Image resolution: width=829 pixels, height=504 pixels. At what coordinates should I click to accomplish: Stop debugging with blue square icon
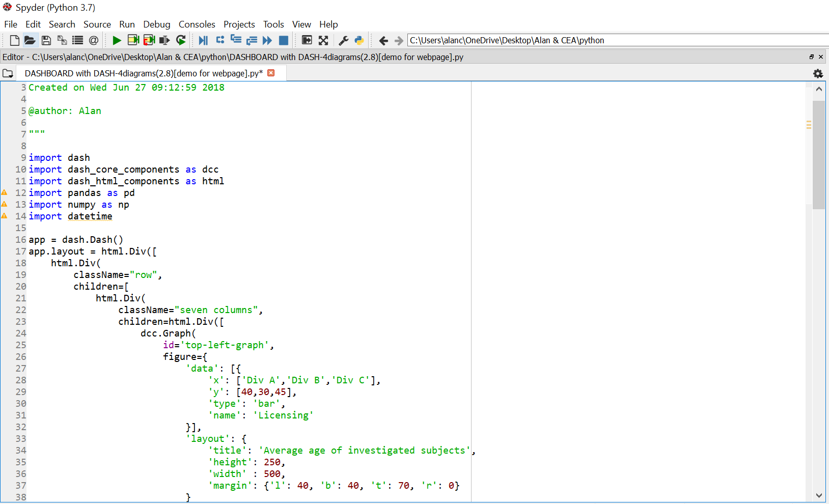284,40
